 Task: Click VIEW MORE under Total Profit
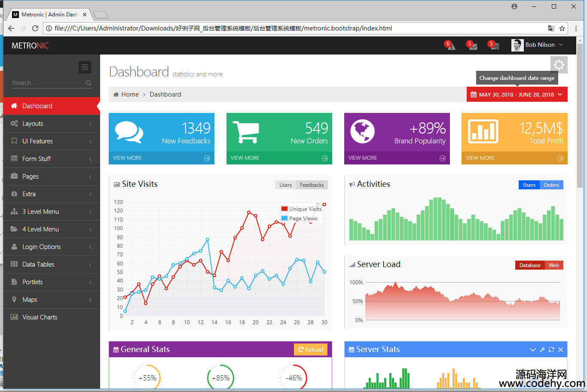pos(480,158)
